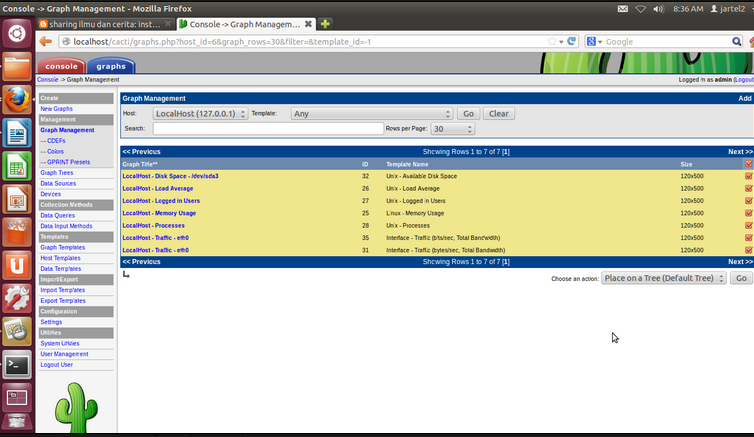Open image viewer launcher icon
This screenshot has width=754, height=437.
17,332
